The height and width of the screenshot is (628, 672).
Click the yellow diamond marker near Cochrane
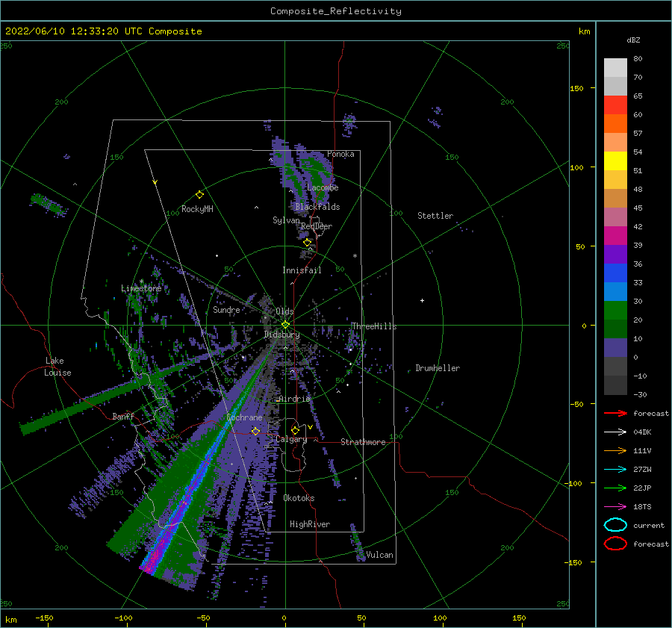tap(255, 431)
